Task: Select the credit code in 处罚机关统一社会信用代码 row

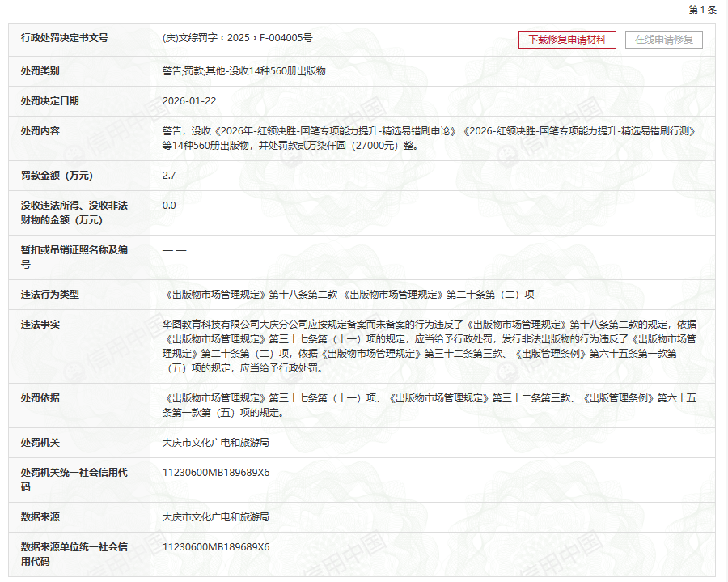Action: click(x=216, y=473)
